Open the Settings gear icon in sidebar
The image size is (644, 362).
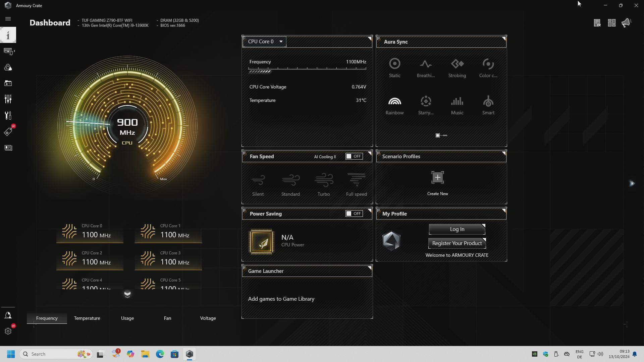(8, 331)
